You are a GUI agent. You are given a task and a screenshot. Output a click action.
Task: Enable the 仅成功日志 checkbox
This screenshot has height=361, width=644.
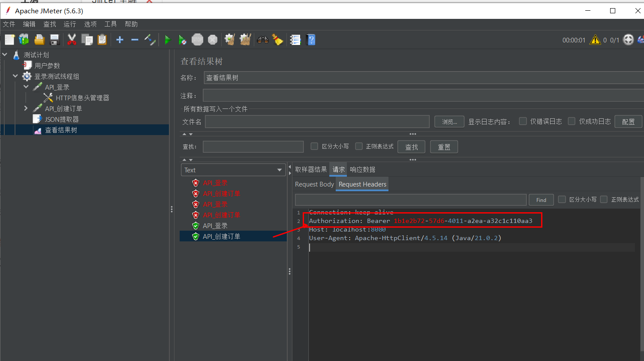(572, 121)
